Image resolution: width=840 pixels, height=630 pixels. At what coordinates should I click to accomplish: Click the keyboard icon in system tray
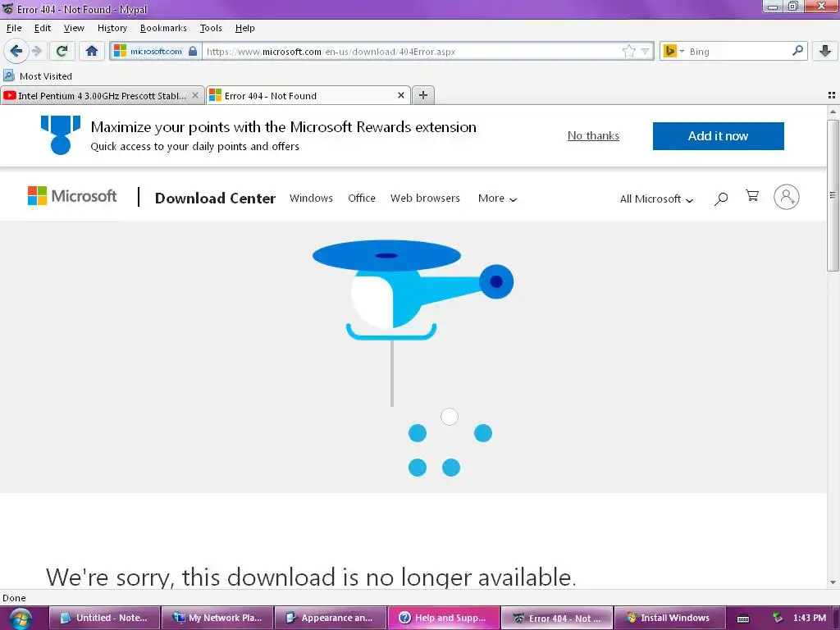pyautogui.click(x=743, y=619)
